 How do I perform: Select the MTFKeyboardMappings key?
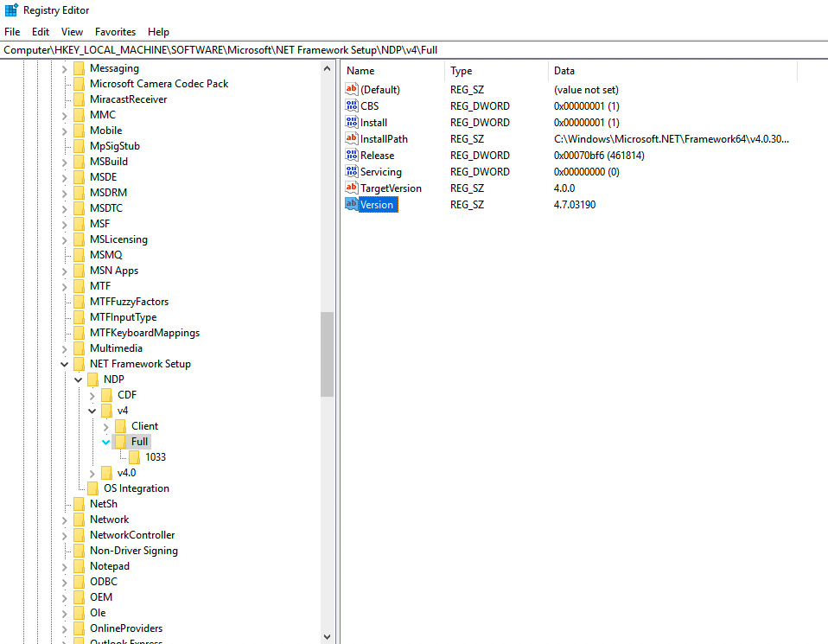tap(144, 333)
